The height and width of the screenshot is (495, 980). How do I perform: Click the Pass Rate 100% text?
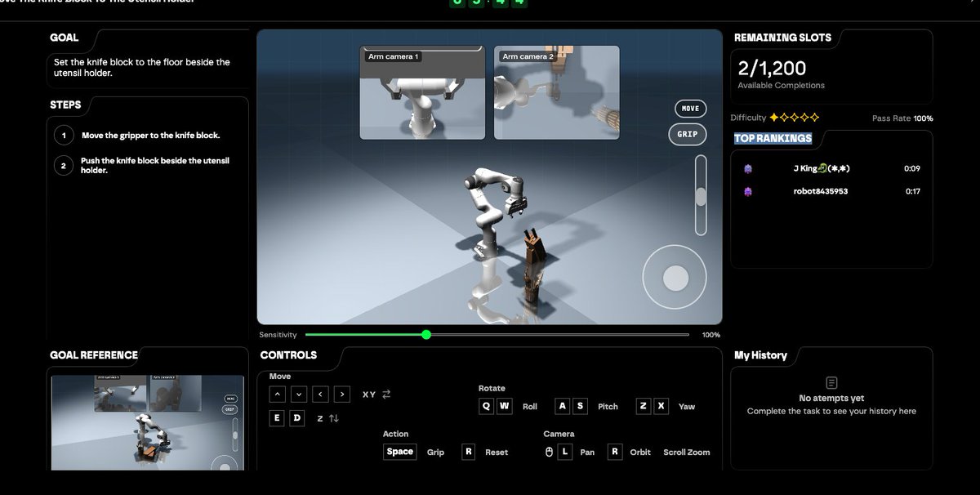click(902, 118)
